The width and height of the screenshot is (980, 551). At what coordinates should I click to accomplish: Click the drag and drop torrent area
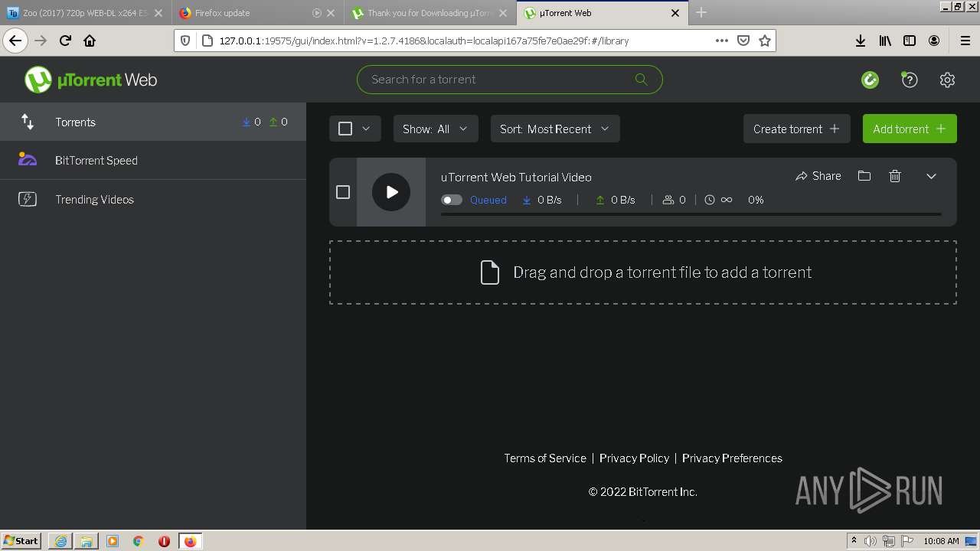coord(643,272)
